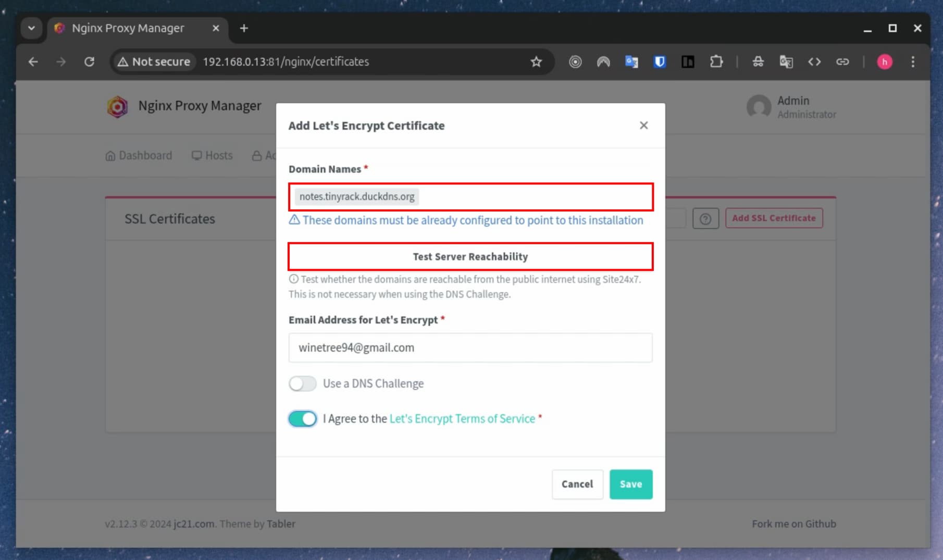Open the Hosts menu item
943x560 pixels.
212,156
